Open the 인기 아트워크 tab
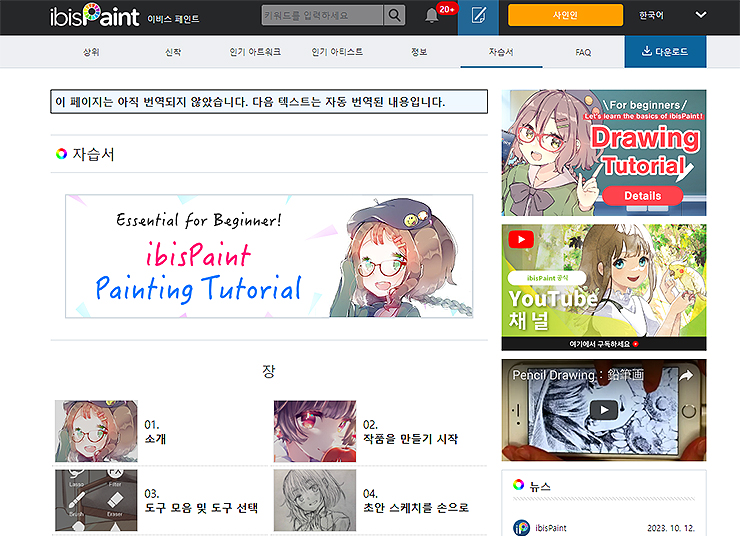This screenshot has height=536, width=740. click(255, 52)
